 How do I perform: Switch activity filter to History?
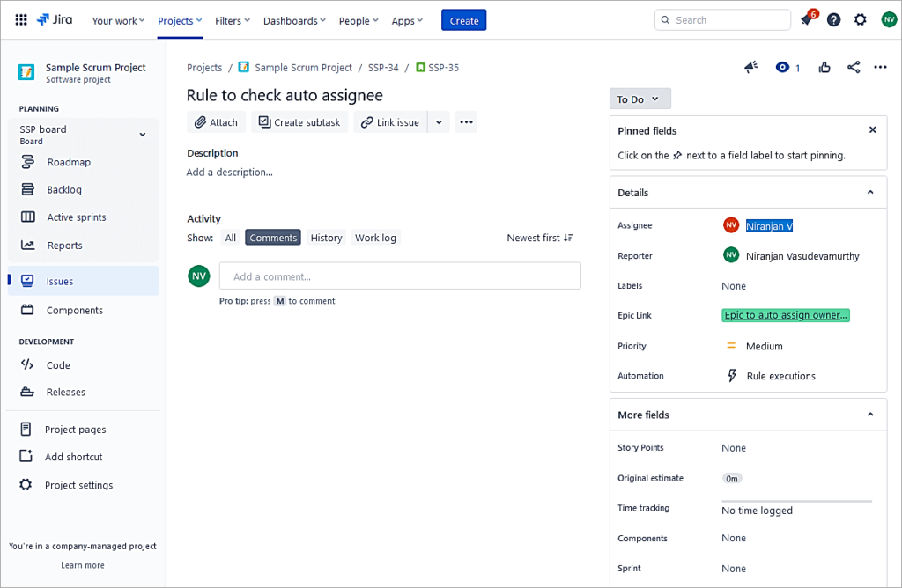click(326, 237)
